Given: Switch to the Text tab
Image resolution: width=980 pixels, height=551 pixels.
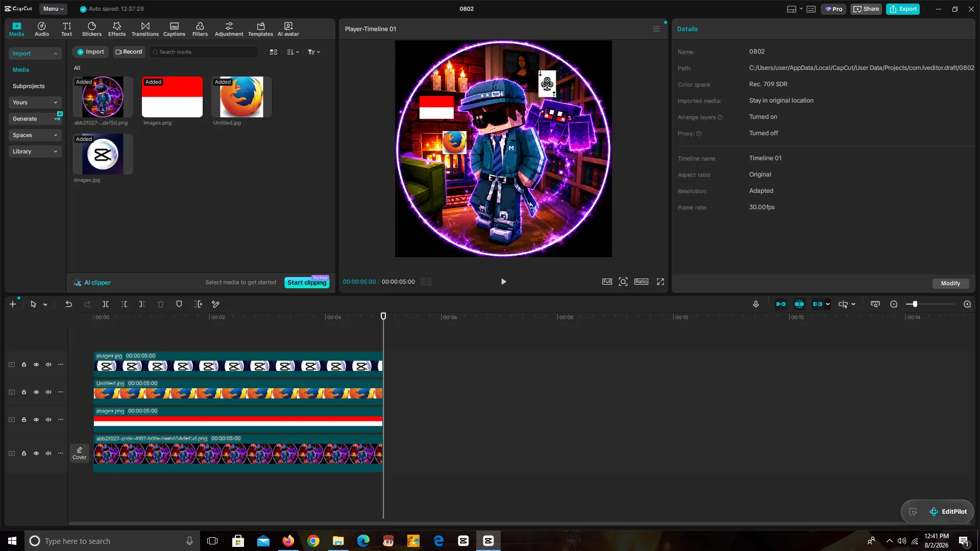Looking at the screenshot, I should [67, 29].
